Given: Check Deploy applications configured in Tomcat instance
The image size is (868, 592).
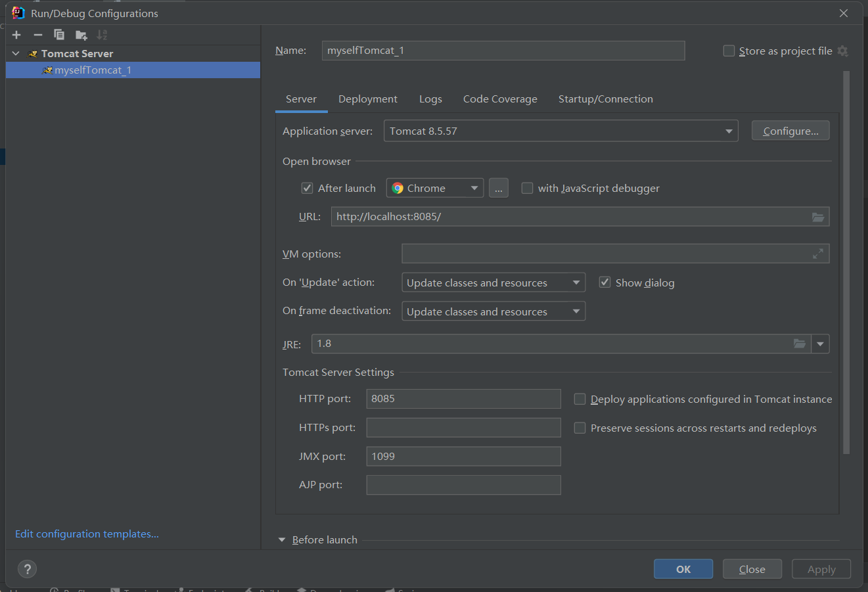Looking at the screenshot, I should (580, 399).
